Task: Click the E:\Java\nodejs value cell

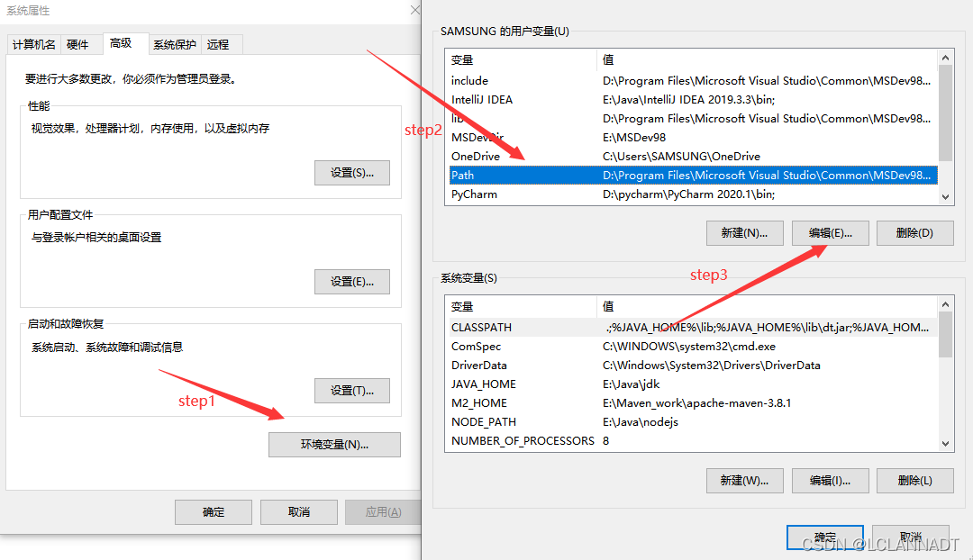Action: click(x=641, y=422)
